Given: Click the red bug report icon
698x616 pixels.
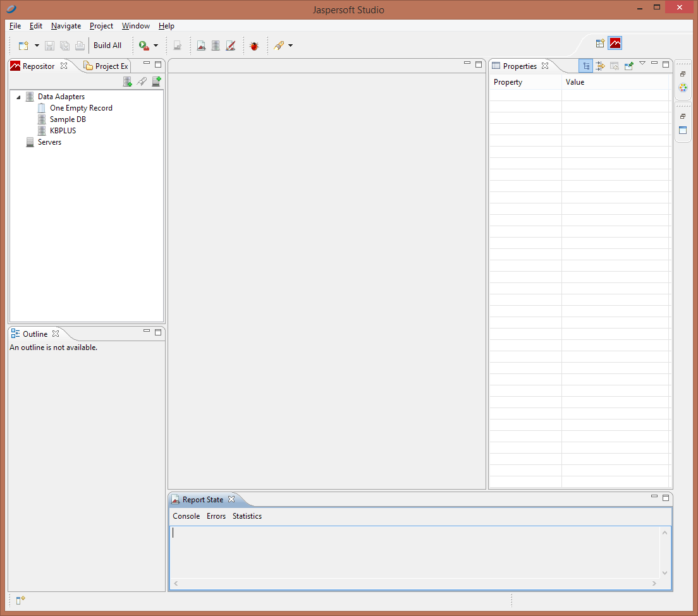Looking at the screenshot, I should [254, 45].
